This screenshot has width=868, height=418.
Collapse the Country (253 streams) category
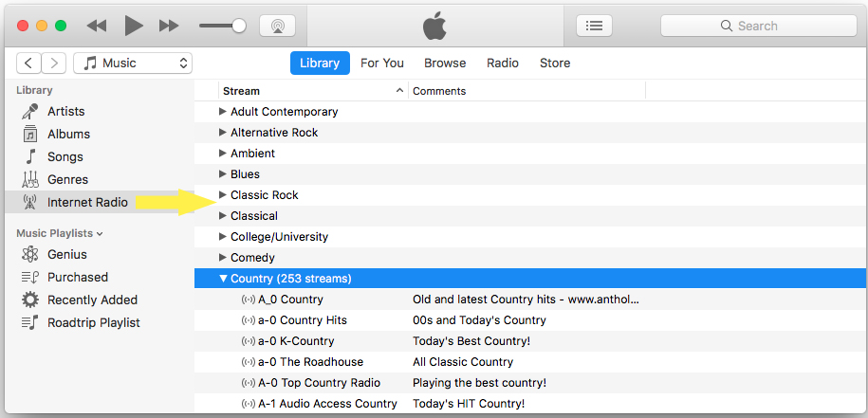coord(223,279)
